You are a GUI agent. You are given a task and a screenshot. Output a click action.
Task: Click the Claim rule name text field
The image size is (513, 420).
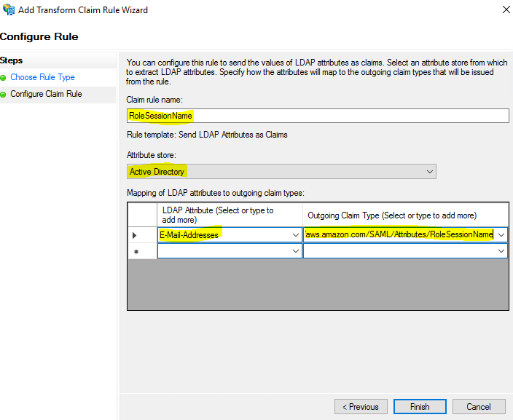point(317,116)
